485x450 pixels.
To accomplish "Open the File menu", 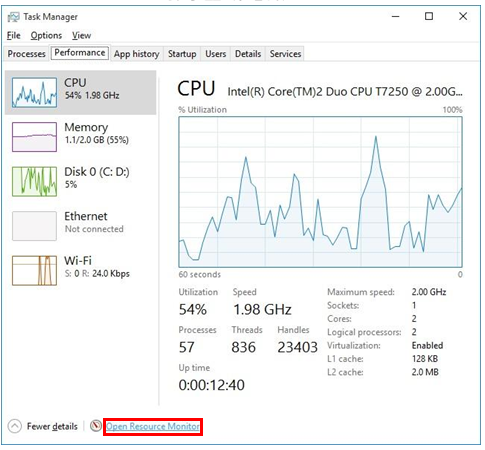I will point(14,35).
